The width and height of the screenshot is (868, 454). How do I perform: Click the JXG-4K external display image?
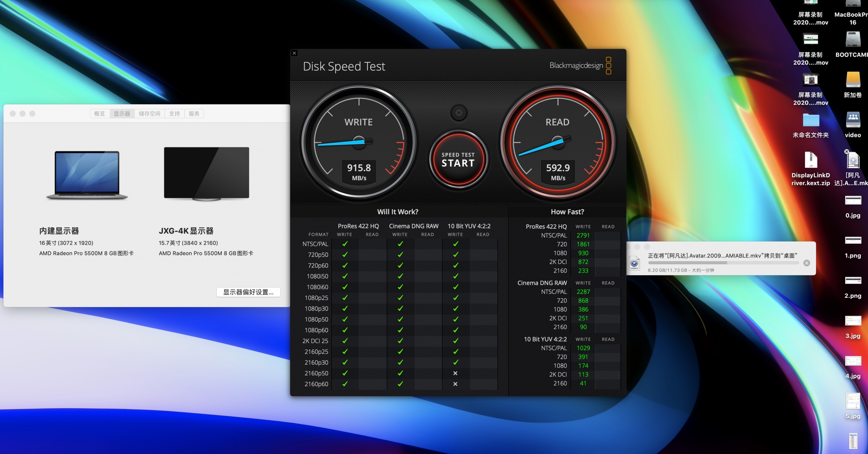(x=206, y=173)
